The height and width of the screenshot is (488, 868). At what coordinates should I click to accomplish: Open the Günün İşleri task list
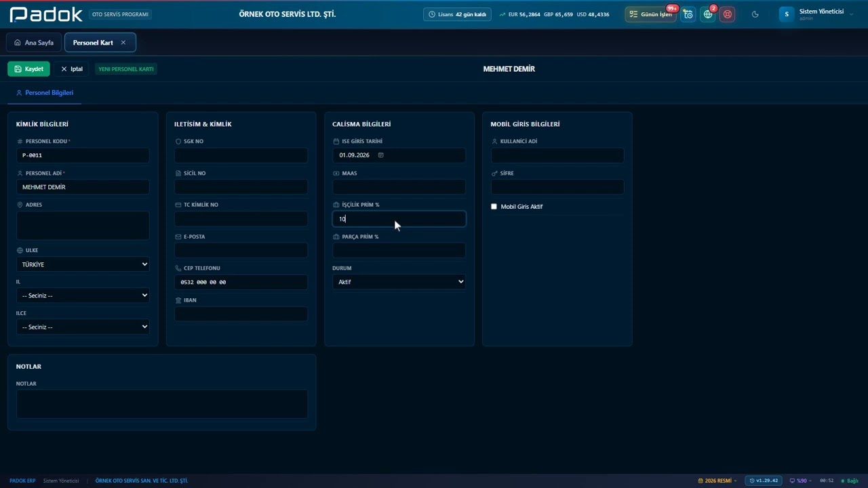pyautogui.click(x=651, y=14)
